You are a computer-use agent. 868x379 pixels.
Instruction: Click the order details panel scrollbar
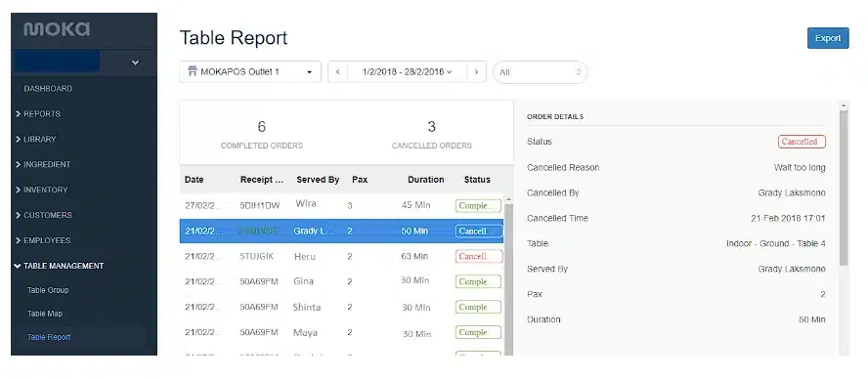pos(844,189)
